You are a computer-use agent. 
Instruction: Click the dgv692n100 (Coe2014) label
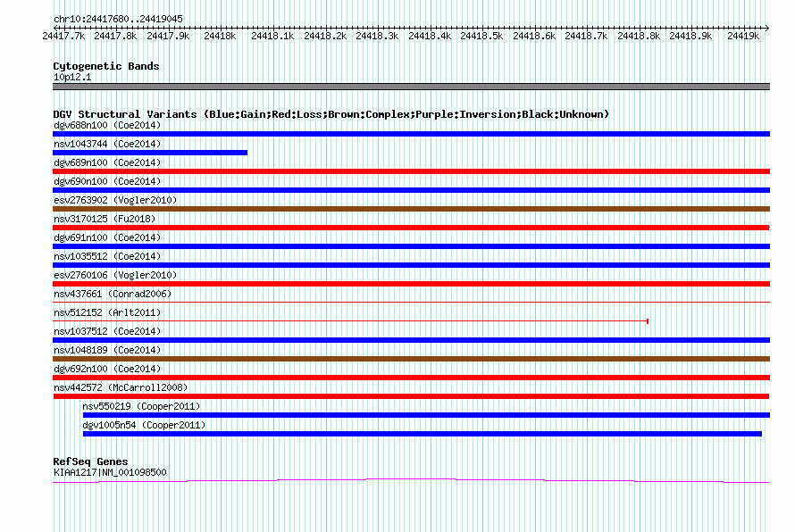(107, 369)
